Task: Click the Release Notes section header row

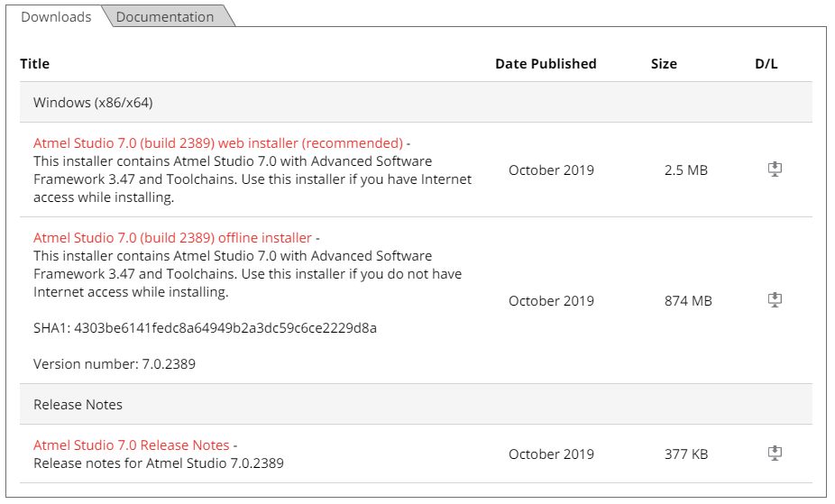Action: tap(416, 405)
